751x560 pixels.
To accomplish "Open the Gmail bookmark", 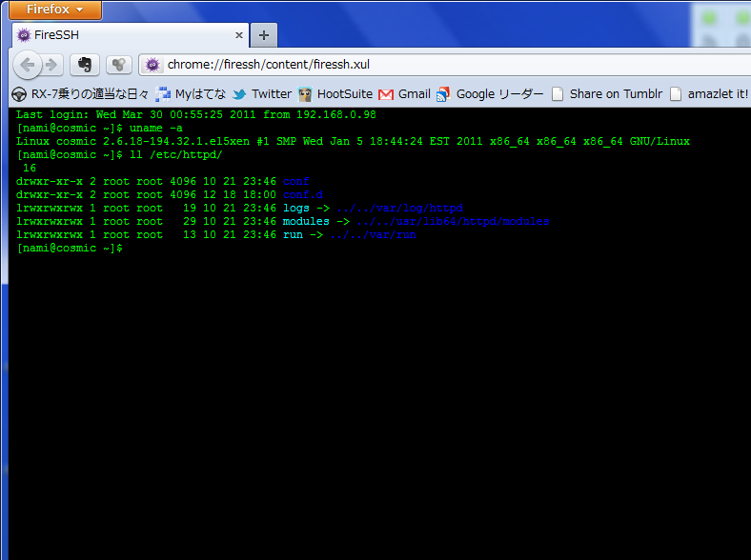I will coord(405,94).
